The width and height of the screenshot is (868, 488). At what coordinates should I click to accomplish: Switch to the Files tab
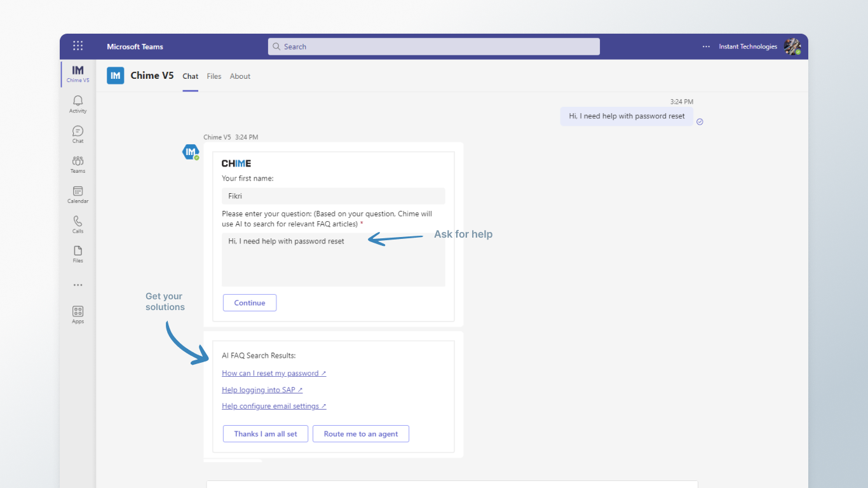[x=214, y=76]
